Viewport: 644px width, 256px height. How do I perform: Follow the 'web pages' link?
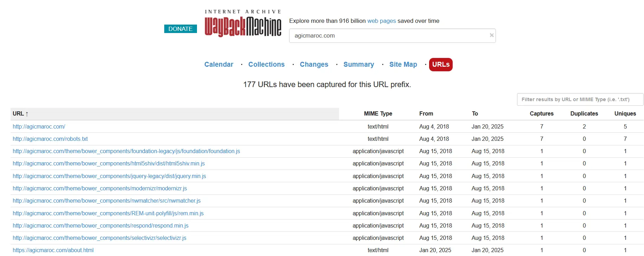click(381, 21)
